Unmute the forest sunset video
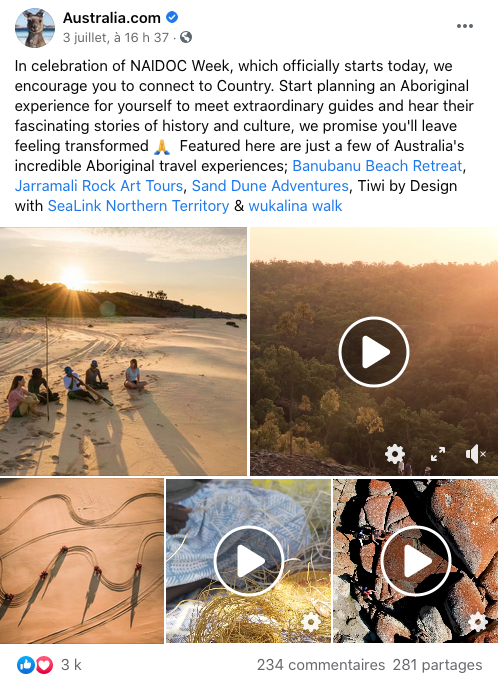The width and height of the screenshot is (498, 681). pyautogui.click(x=475, y=454)
